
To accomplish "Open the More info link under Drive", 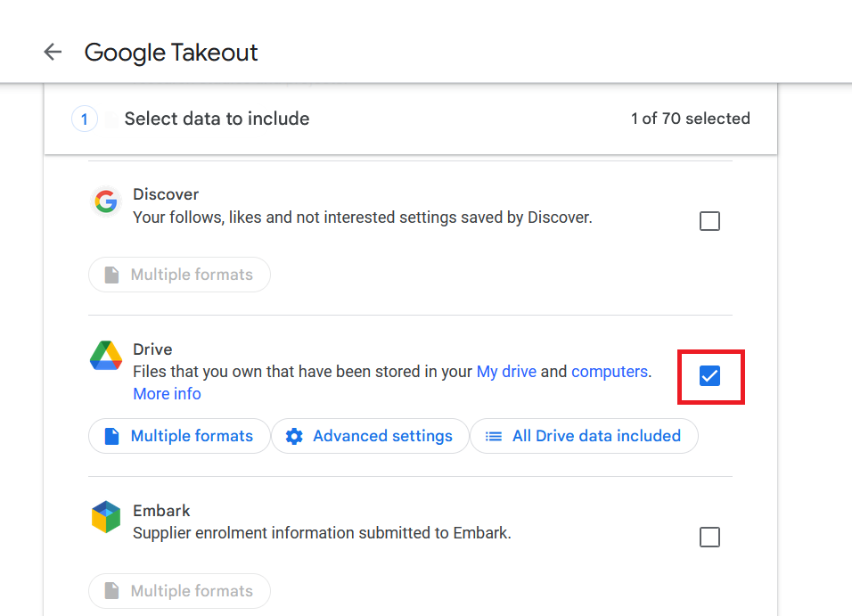I will pos(167,394).
